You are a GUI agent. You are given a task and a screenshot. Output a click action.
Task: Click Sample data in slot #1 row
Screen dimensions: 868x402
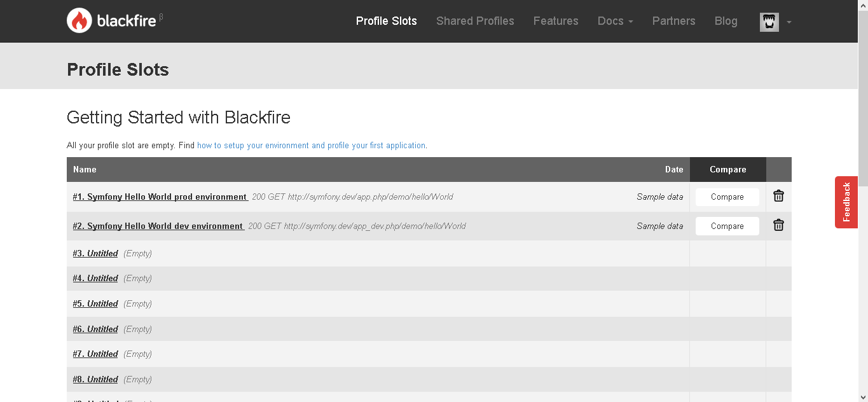click(x=660, y=197)
